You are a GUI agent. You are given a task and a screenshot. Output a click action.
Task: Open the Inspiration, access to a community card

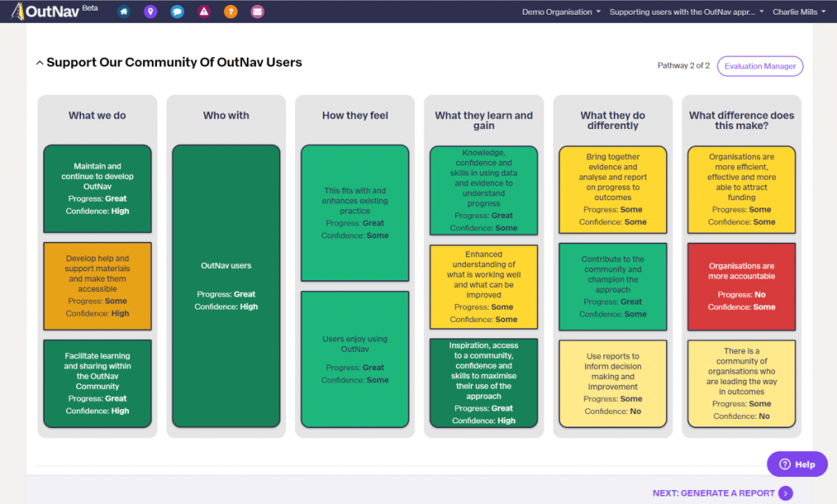[x=484, y=383]
